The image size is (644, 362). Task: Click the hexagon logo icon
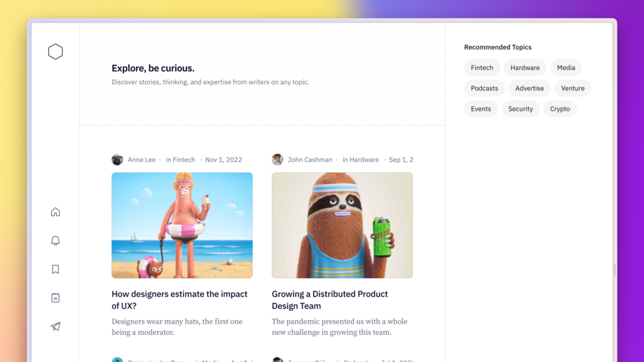[56, 52]
